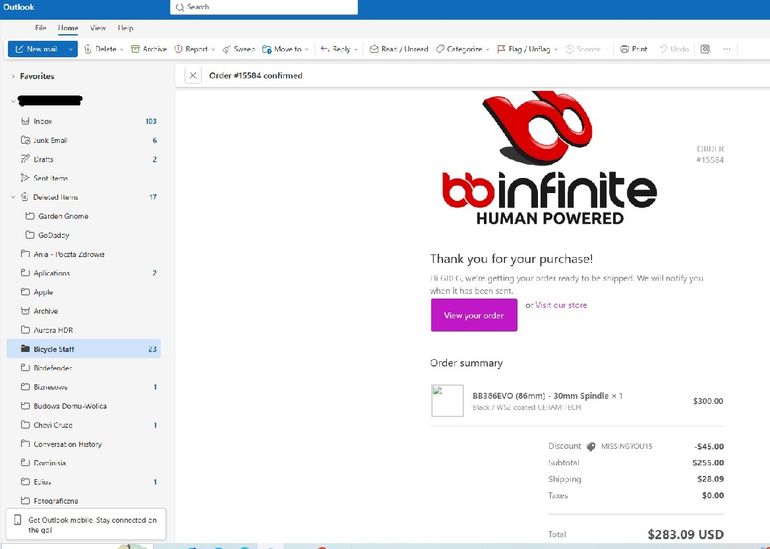The width and height of the screenshot is (770, 549).
Task: Open the Help tab
Action: point(125,28)
